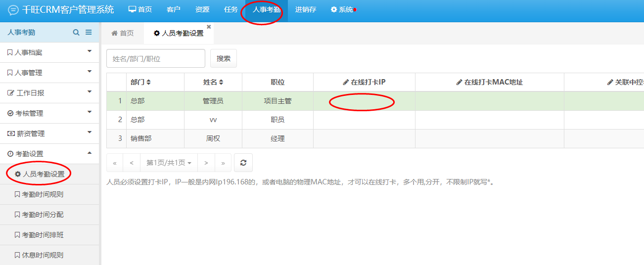Open 系统 menu in top navigation
This screenshot has width=644, height=265.
pos(342,10)
